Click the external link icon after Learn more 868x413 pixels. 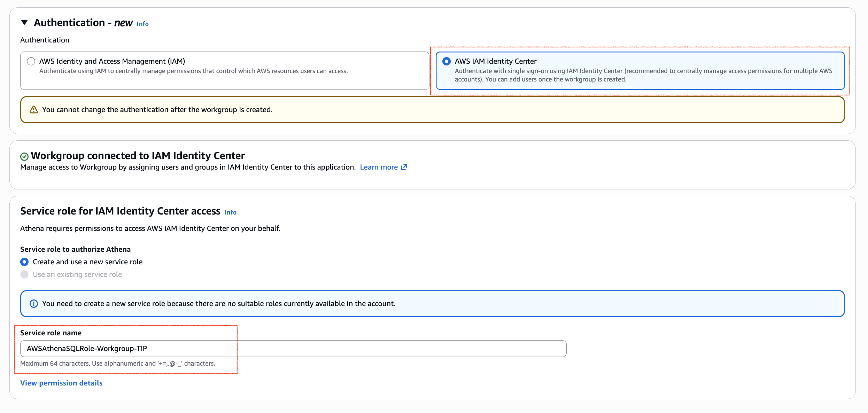(x=404, y=167)
